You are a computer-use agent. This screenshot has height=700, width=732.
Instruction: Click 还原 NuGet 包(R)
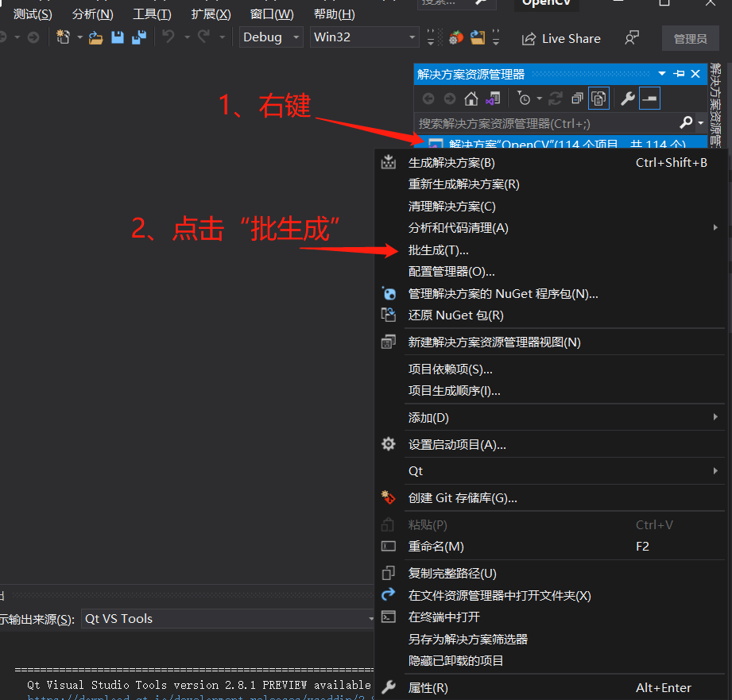click(551, 315)
